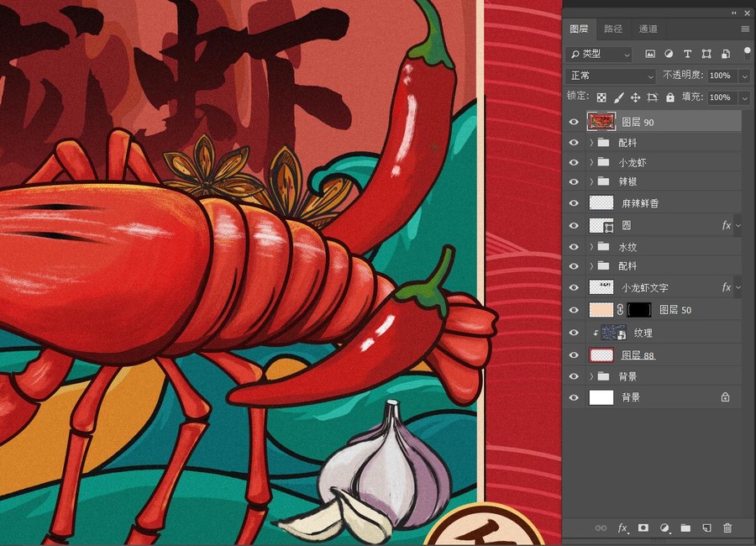Hide the 圆 layer visibility
The image size is (756, 546).
click(x=574, y=226)
